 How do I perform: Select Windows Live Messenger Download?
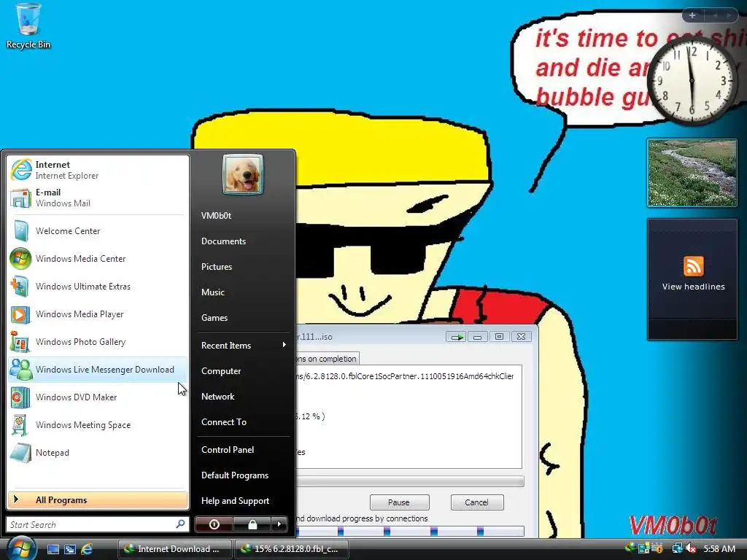[98, 370]
